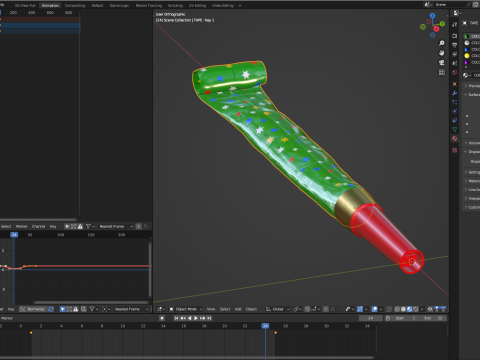
Task: Toggle the camera view icon
Action: coord(442,63)
